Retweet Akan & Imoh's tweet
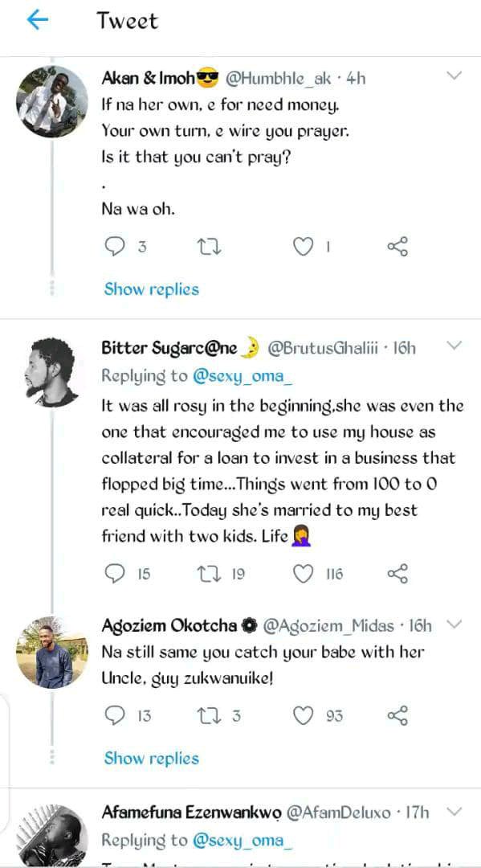The height and width of the screenshot is (868, 481). pos(210,247)
